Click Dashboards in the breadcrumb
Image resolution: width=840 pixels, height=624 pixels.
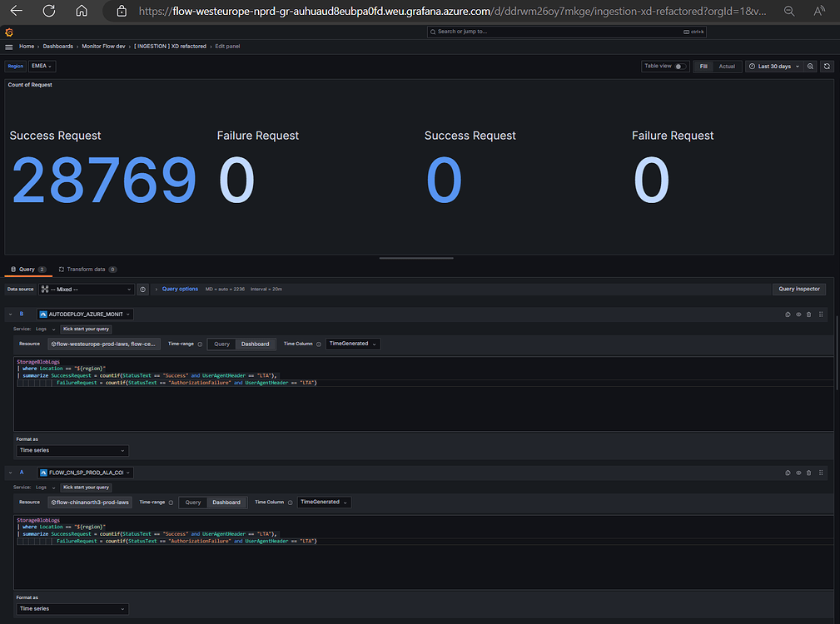click(58, 47)
